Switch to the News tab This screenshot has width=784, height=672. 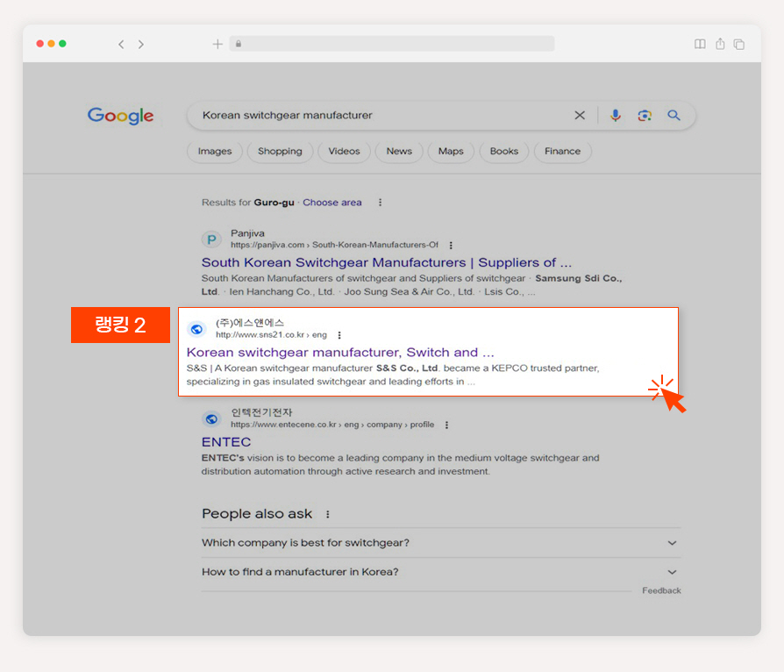(399, 151)
